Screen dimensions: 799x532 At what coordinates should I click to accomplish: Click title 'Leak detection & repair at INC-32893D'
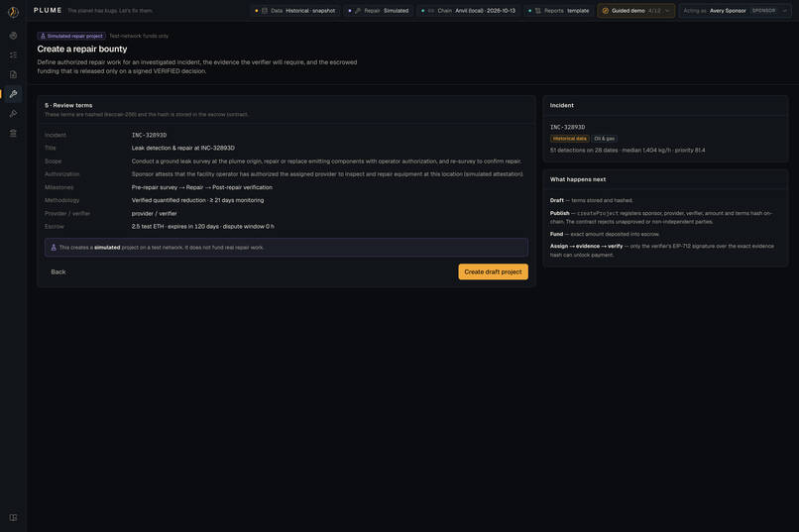point(183,149)
